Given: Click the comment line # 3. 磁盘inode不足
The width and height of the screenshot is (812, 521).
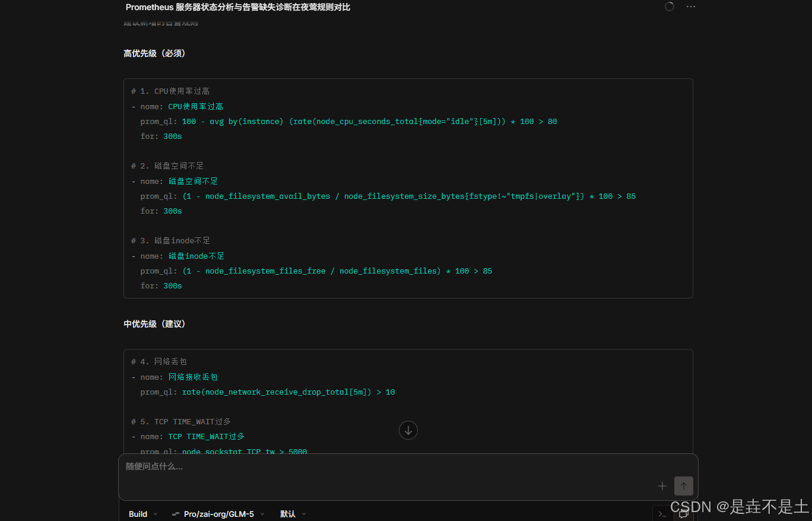Looking at the screenshot, I should pyautogui.click(x=171, y=241).
